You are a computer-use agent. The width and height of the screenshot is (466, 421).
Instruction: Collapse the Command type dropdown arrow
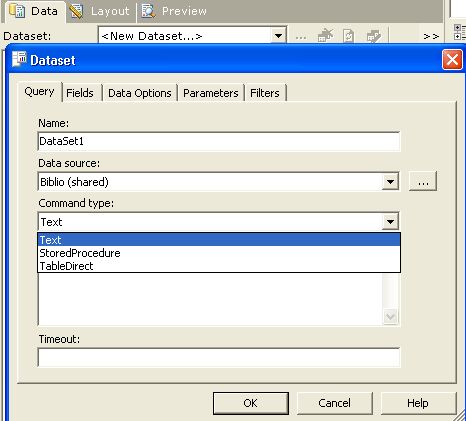point(390,222)
